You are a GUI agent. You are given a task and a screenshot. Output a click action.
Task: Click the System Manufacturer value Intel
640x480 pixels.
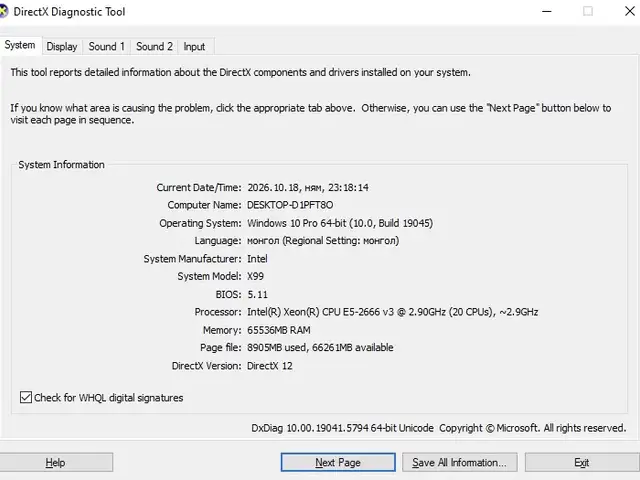point(258,259)
